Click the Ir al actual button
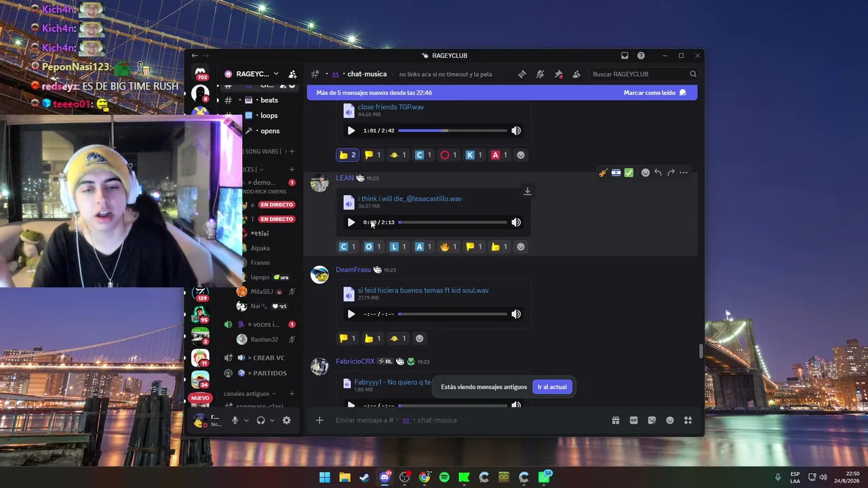The height and width of the screenshot is (488, 868). 552,387
